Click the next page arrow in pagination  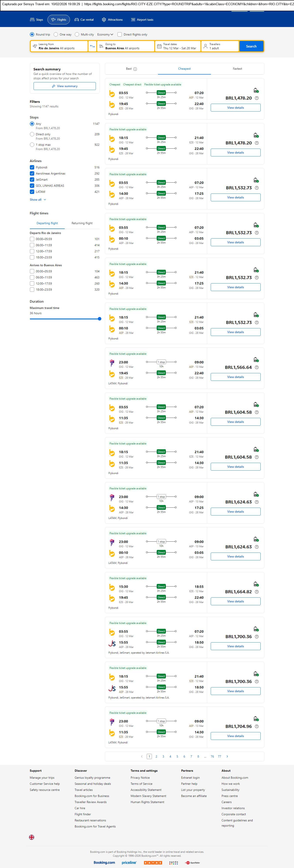click(227, 756)
